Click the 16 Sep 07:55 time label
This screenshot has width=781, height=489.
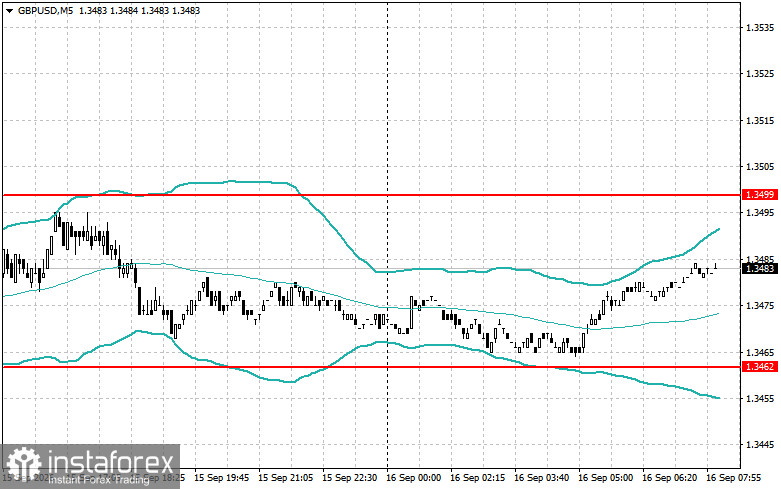(x=734, y=478)
